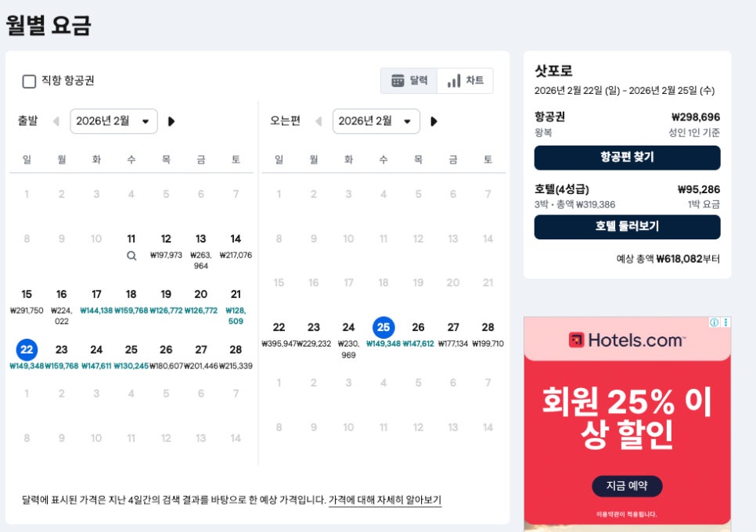Click the Hotels.com logo in the ad
Screen dimensions: 756x532
point(627,340)
